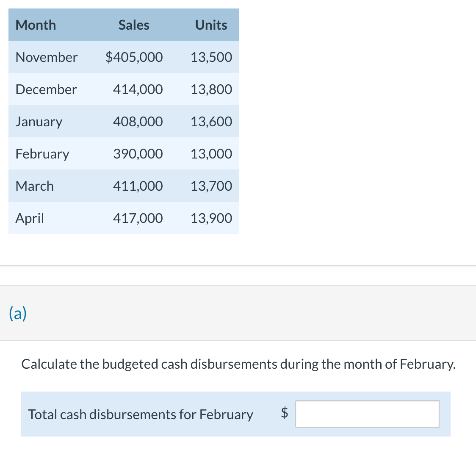Viewport: 476px width, 456px height.
Task: Click the 'Calculate the budgeted cash disbursements' instruction text
Action: (x=238, y=364)
